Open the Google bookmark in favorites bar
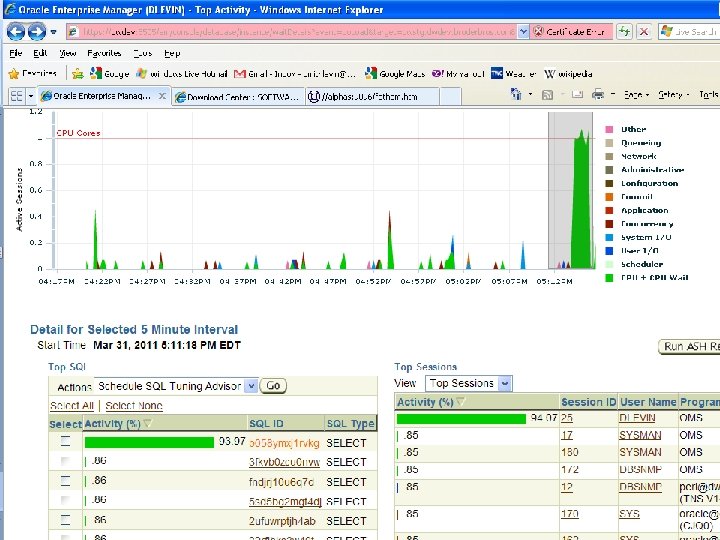Viewport: 720px width, 540px height. 109,73
